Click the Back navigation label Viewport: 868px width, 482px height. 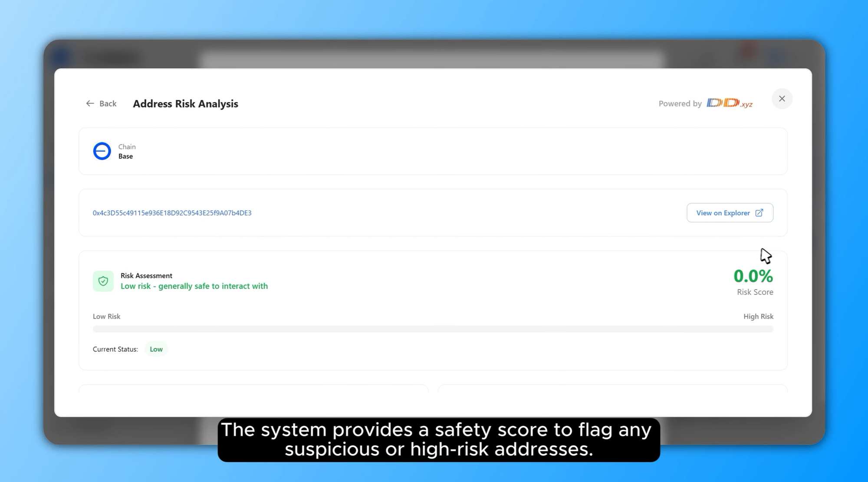[107, 103]
